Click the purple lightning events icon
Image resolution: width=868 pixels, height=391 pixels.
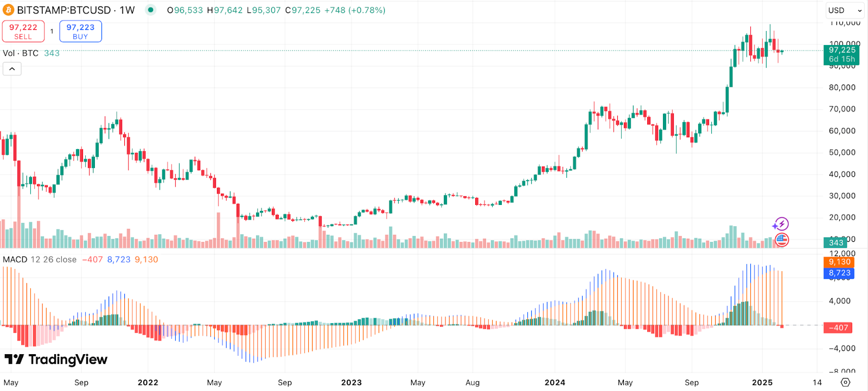[x=781, y=224]
